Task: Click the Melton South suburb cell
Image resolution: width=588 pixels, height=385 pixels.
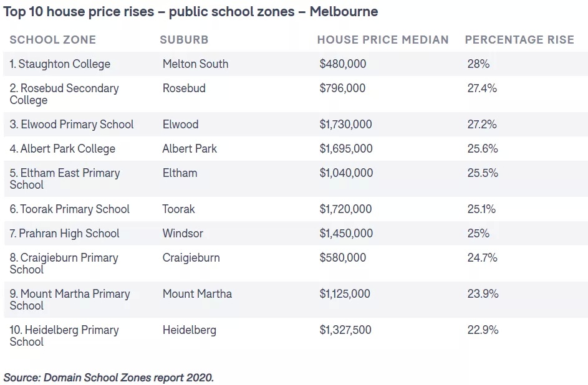Action: point(195,64)
